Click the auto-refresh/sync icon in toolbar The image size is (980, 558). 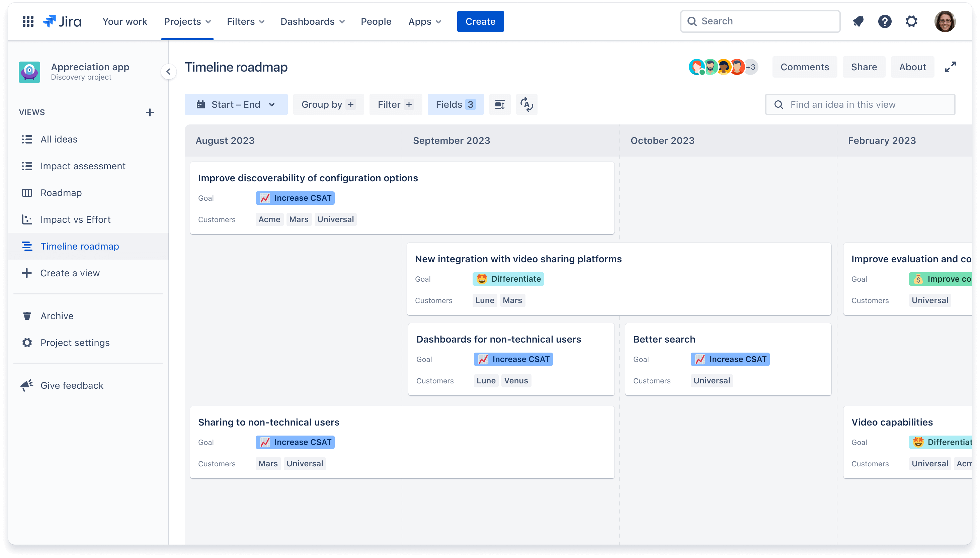coord(526,104)
